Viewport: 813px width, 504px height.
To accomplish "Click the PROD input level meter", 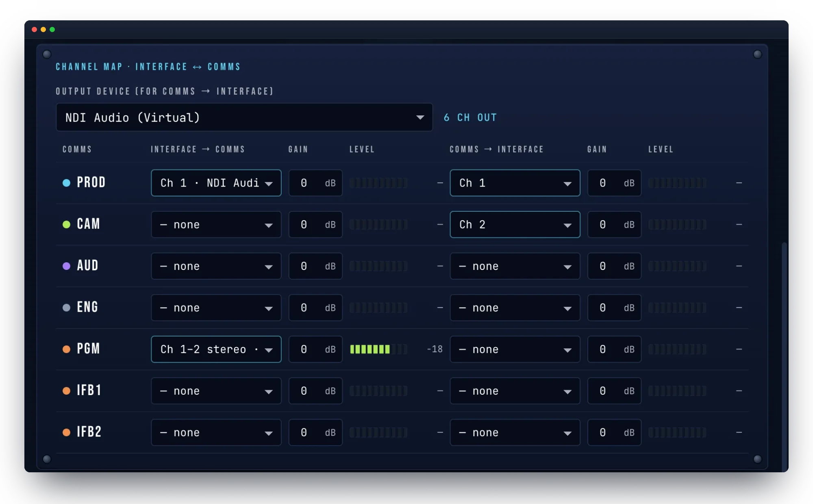I will (378, 183).
